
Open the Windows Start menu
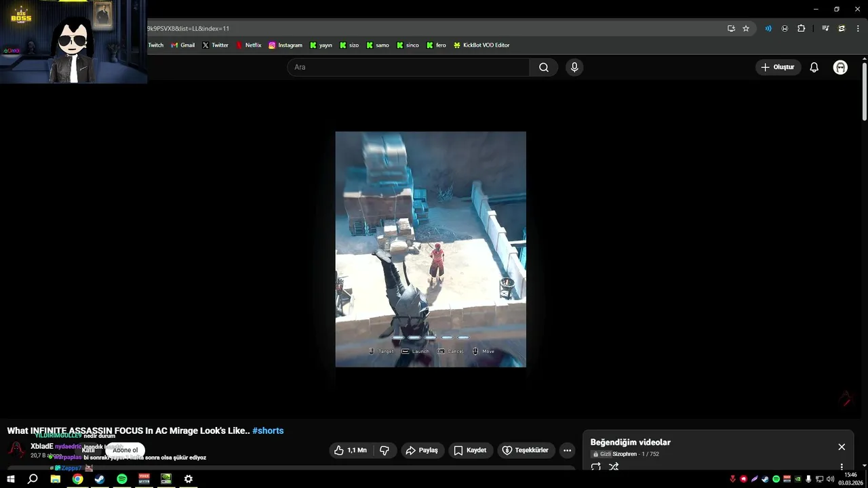click(x=11, y=479)
